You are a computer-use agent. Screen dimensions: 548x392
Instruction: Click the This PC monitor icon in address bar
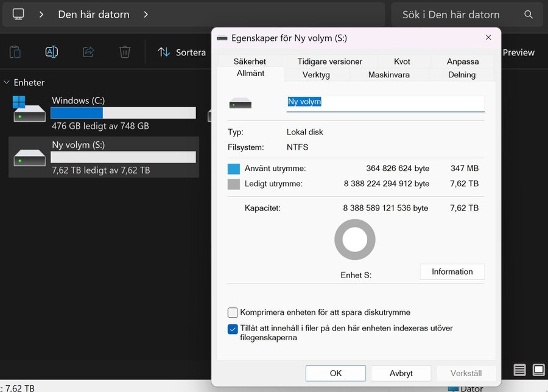[x=18, y=15]
